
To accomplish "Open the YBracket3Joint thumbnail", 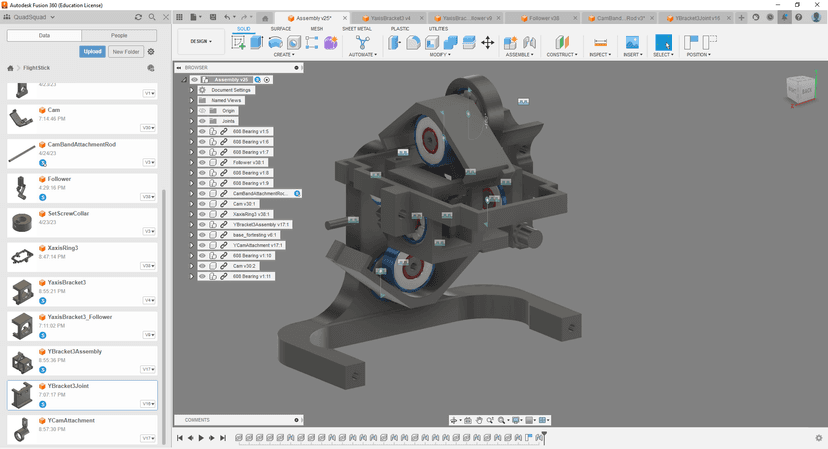I will click(22, 394).
